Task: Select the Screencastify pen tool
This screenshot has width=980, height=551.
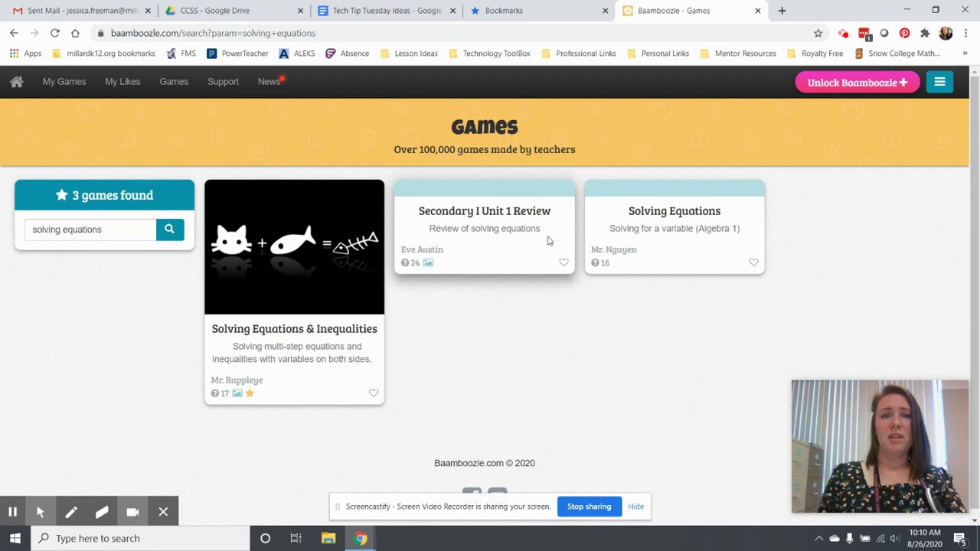Action: (x=71, y=512)
